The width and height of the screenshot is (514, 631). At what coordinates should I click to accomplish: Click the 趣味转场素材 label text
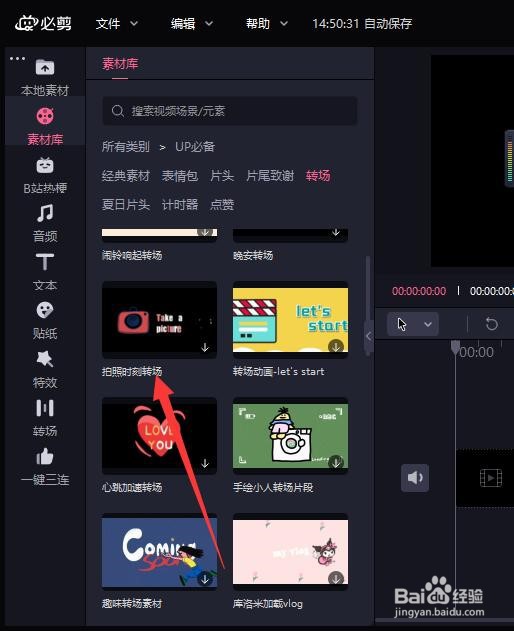coord(132,603)
